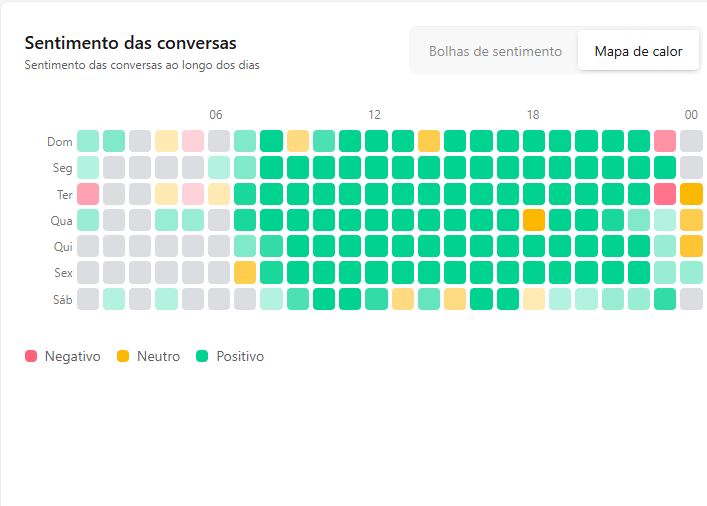Toggle the Neutro legend label

[158, 356]
